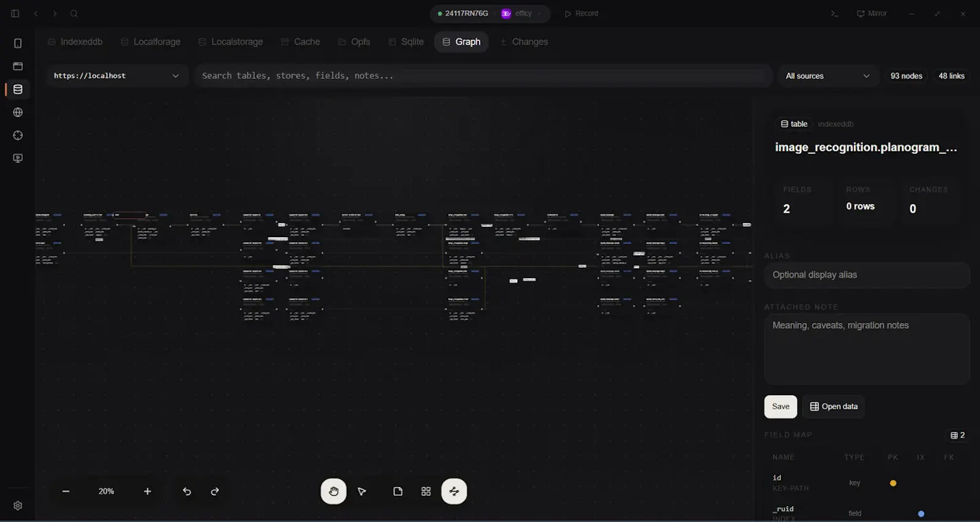
Task: Open the device icon in left sidebar
Action: click(18, 43)
